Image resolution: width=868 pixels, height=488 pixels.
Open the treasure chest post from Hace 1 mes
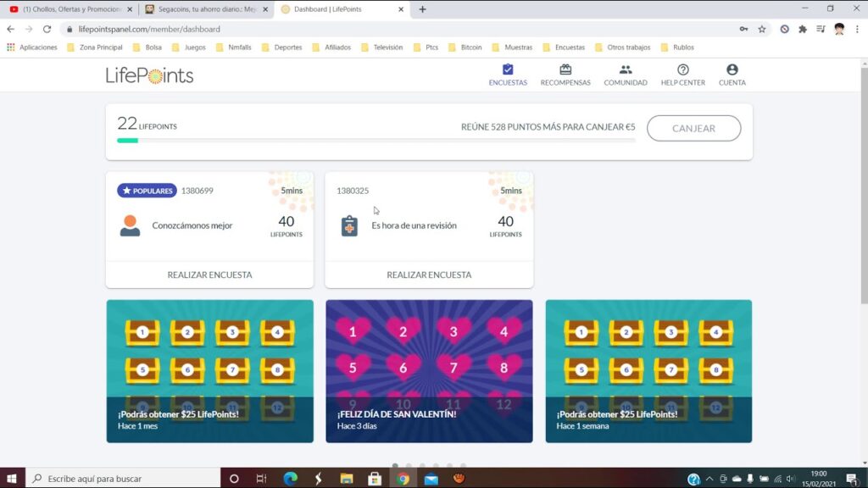click(210, 371)
